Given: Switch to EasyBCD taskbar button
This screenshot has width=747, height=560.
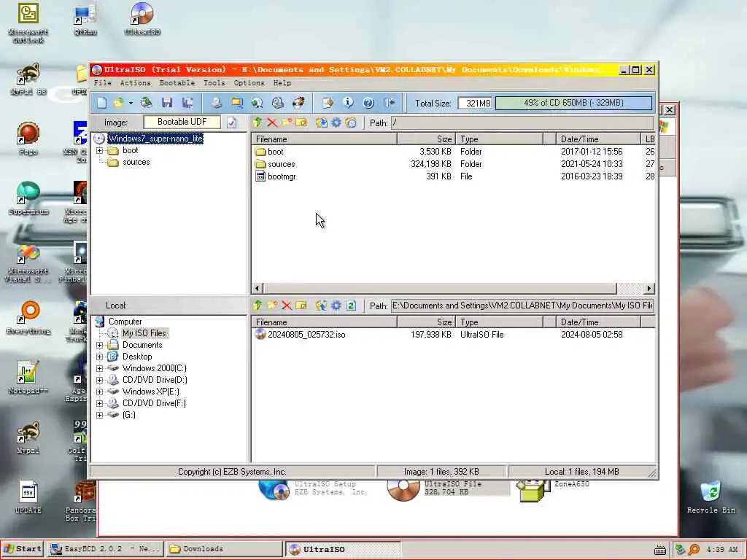Looking at the screenshot, I should click(x=106, y=548).
